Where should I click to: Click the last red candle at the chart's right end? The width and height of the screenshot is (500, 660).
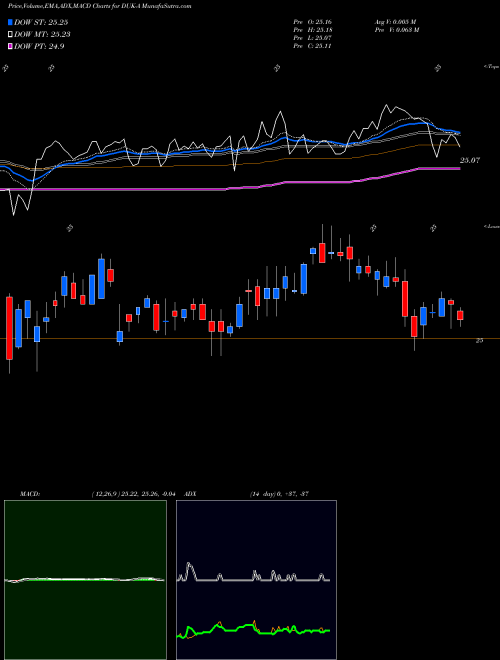[x=460, y=315]
